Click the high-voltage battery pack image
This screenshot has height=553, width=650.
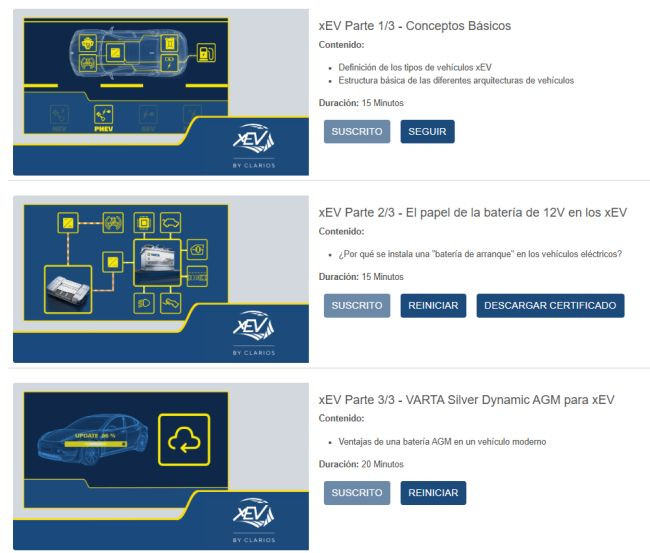68,289
